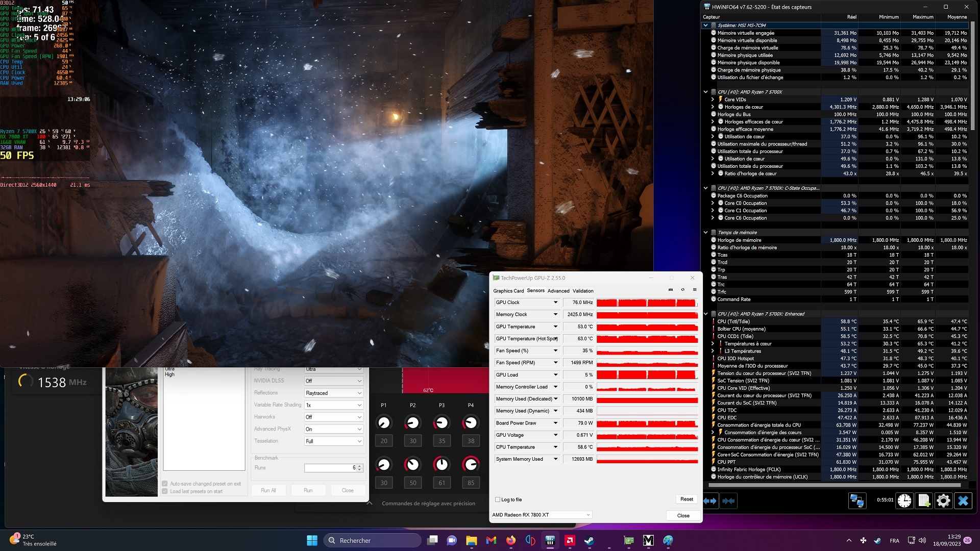
Task: Click the HWiNFO horizontal scrollbar
Action: coord(836,485)
